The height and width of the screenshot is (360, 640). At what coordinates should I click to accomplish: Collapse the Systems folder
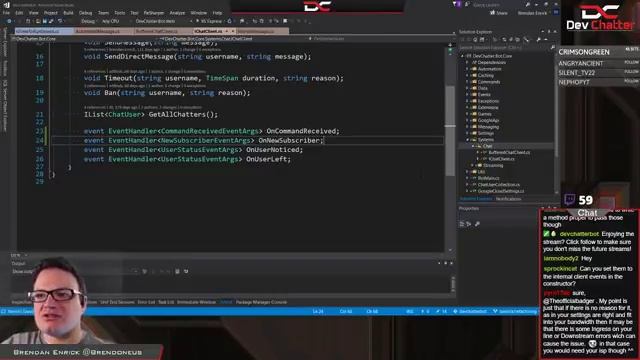tap(468, 140)
